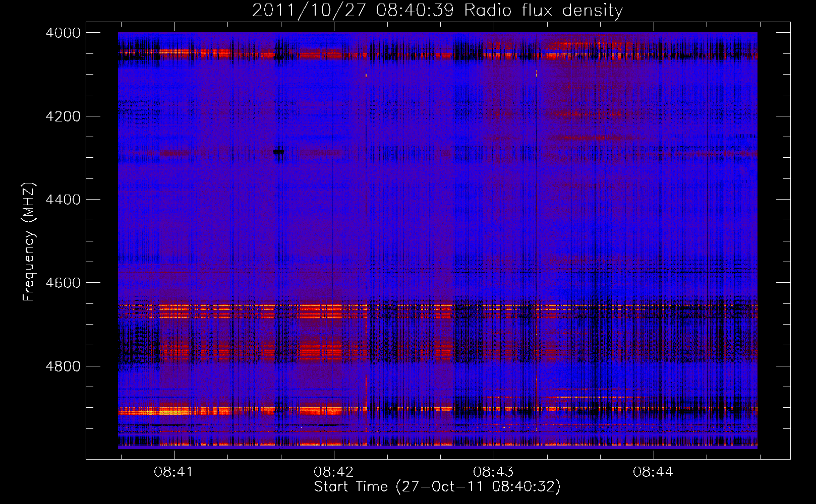816x504 pixels.
Task: Click the 'Frequency (MHZ)' axis title
Action: (x=29, y=242)
